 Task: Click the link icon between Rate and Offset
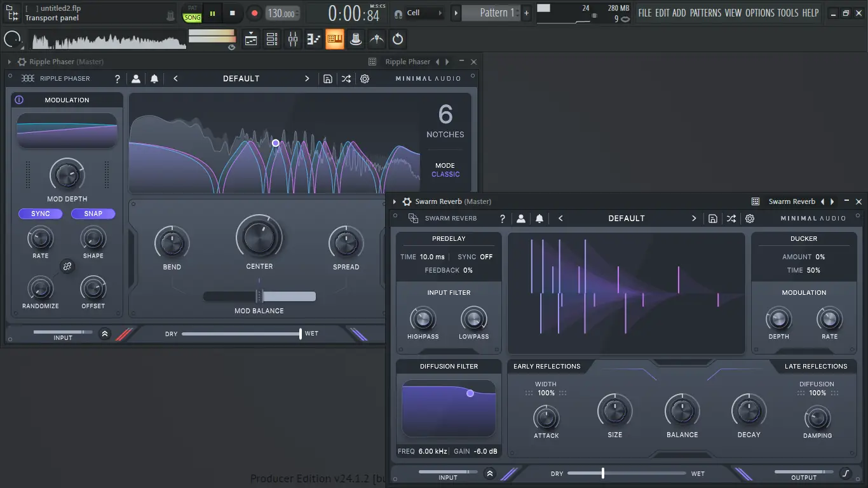pyautogui.click(x=67, y=267)
